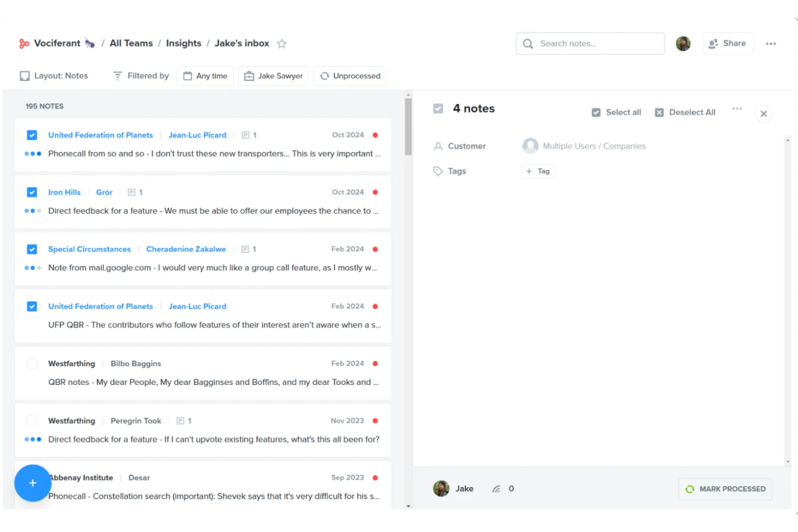The width and height of the screenshot is (798, 532).
Task: Click importance dots on Special Circumstances note
Action: 33,268
